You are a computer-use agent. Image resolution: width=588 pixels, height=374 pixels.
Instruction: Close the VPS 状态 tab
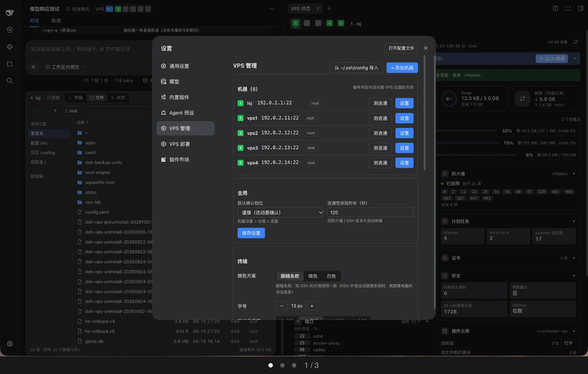point(318,9)
